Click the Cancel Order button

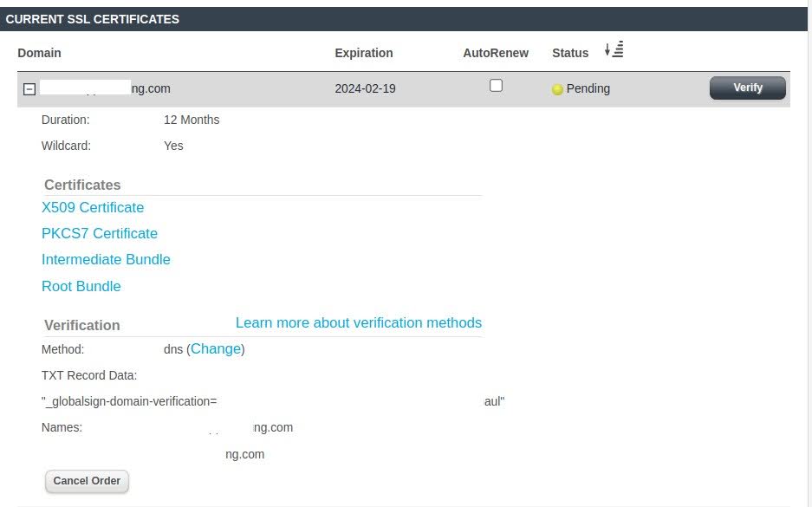pyautogui.click(x=86, y=481)
